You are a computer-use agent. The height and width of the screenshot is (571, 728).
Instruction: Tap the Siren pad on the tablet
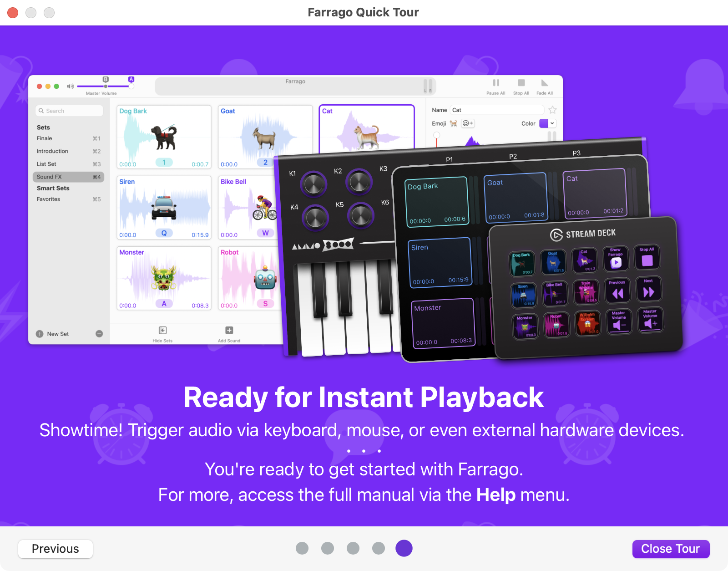pyautogui.click(x=440, y=263)
